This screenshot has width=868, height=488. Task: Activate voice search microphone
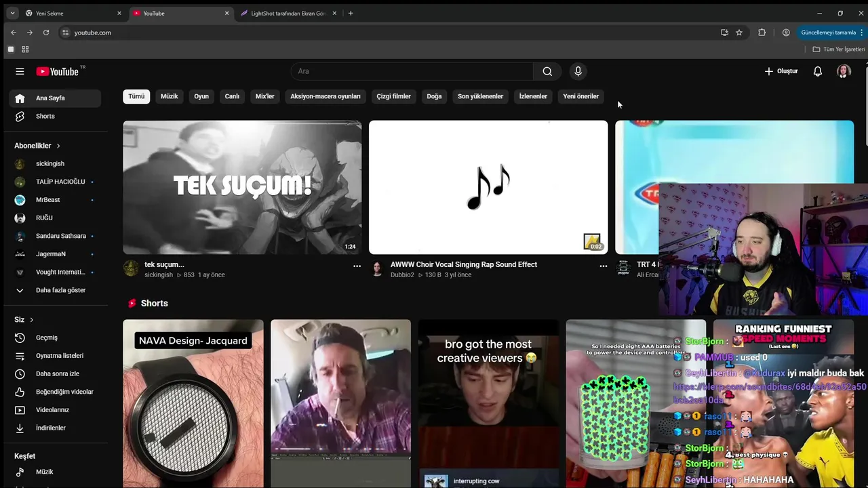click(x=578, y=71)
